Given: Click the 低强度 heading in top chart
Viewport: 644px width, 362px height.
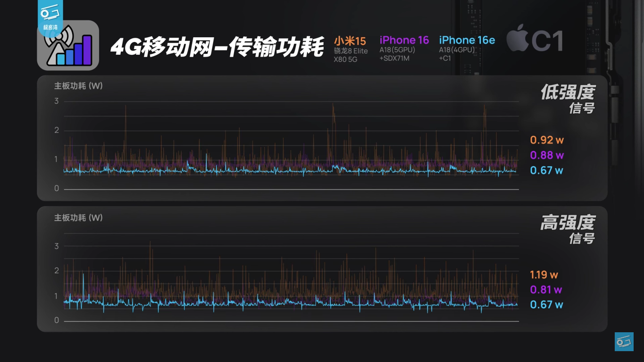Looking at the screenshot, I should click(568, 93).
